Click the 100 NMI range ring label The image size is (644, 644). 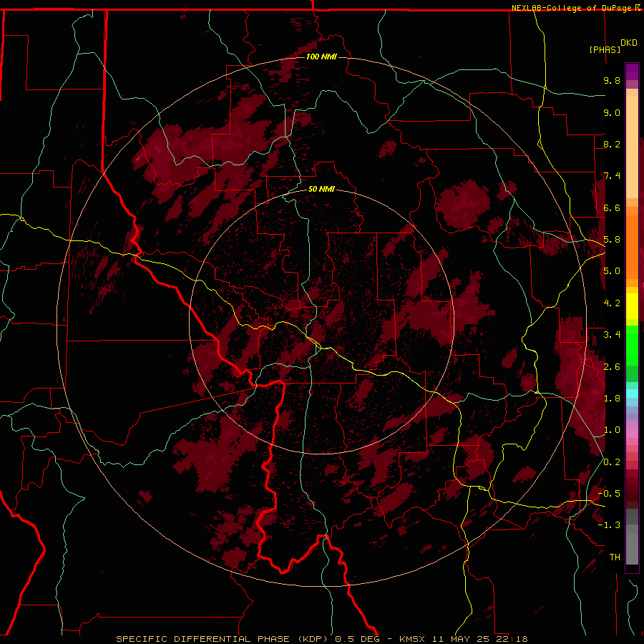coord(321,57)
